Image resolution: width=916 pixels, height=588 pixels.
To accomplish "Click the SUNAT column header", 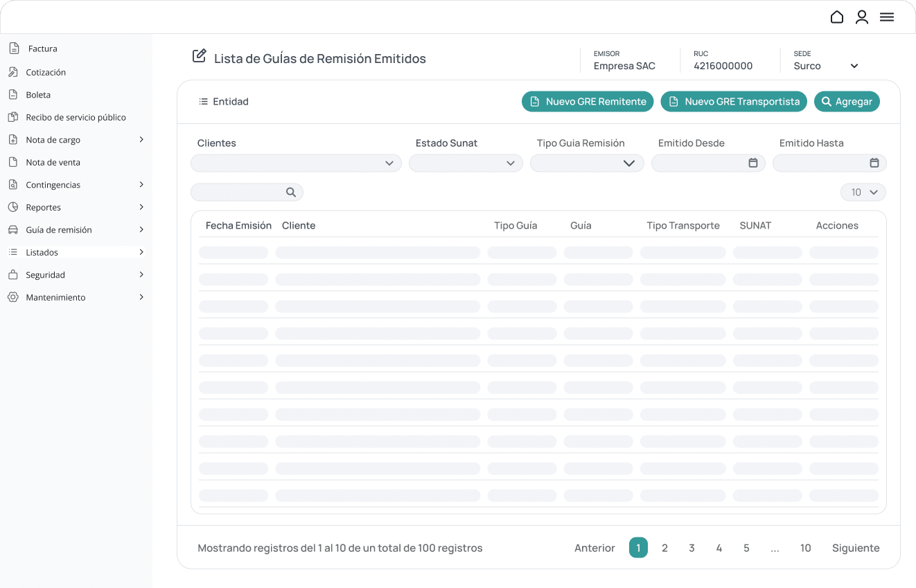I will 755,226.
